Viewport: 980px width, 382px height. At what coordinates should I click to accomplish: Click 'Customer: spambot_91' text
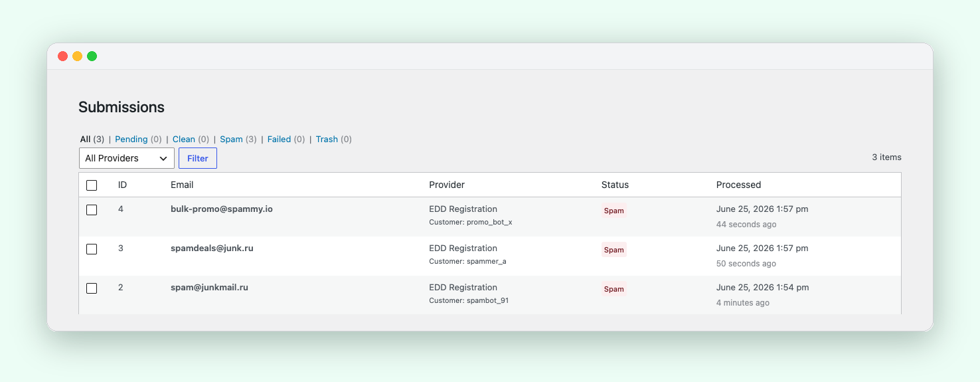[x=469, y=300]
